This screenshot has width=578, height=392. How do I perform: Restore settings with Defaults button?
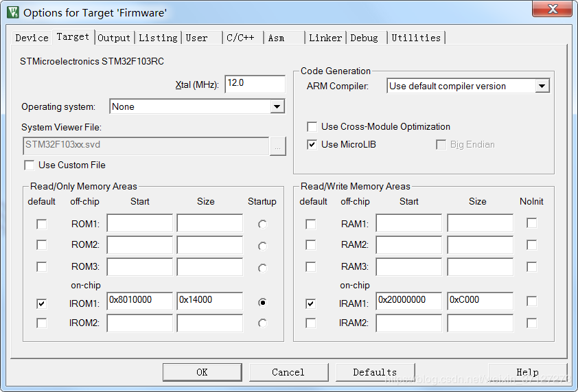click(x=375, y=372)
